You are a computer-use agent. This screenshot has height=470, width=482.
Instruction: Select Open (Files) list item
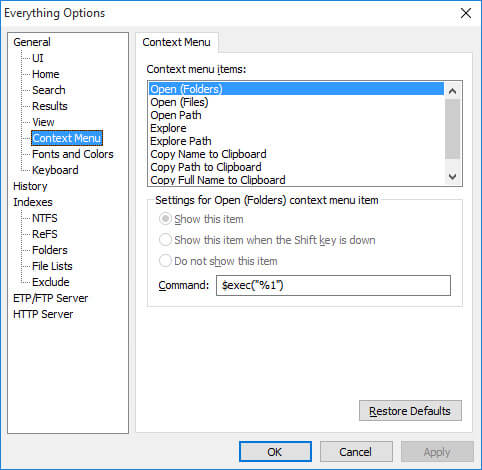[x=296, y=102]
